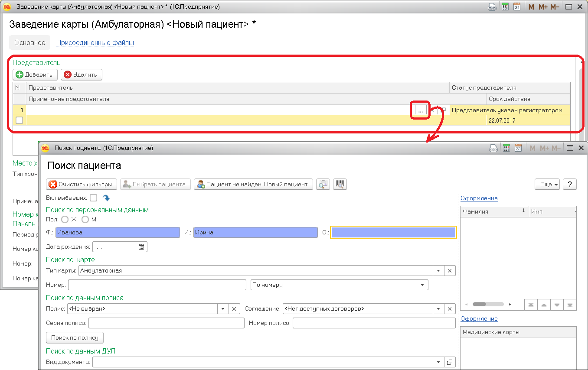Open the Вид документа selection form icon
Image resolution: width=588 pixels, height=370 pixels.
450,362
